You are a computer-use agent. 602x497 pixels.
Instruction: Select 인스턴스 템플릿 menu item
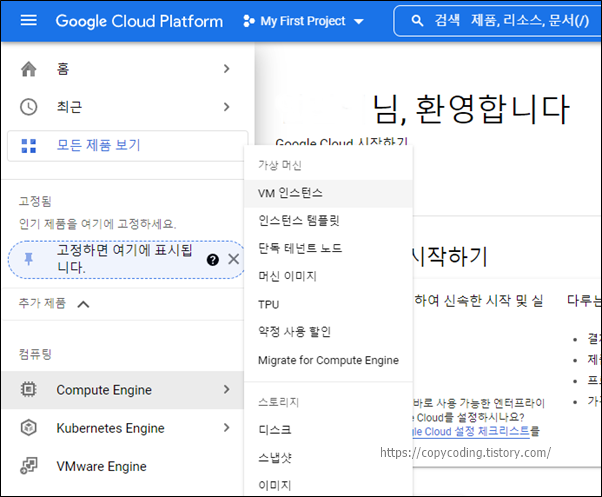coord(328,221)
